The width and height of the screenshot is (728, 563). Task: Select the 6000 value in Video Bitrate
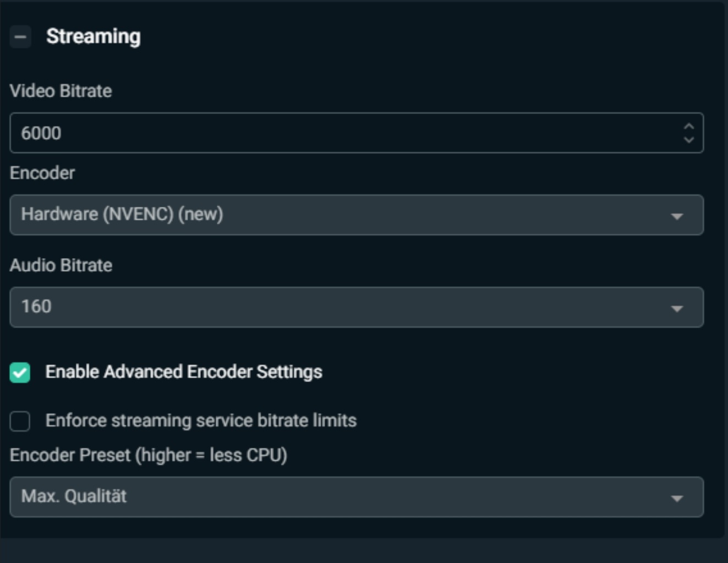pos(41,133)
